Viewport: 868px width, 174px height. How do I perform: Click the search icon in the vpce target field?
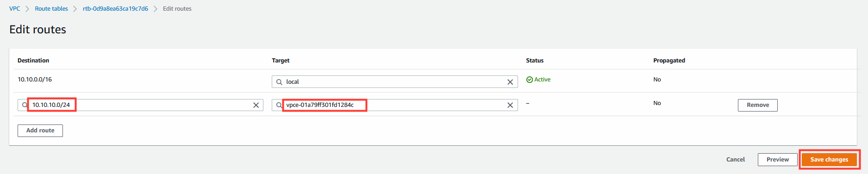(x=279, y=105)
